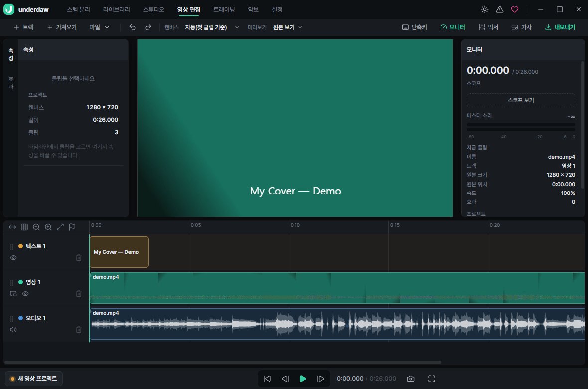
Task: Jump to start with the skip-back button
Action: (x=267, y=379)
